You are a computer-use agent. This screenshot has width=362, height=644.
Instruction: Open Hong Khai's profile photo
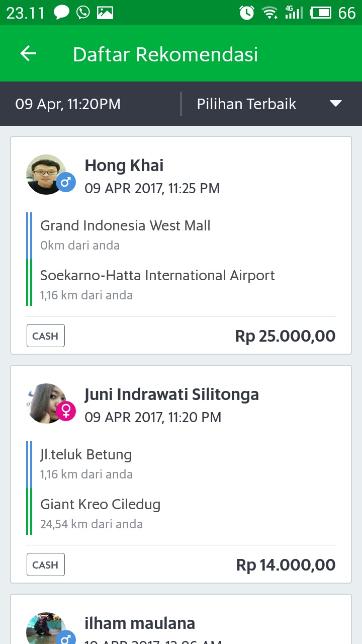point(46,174)
